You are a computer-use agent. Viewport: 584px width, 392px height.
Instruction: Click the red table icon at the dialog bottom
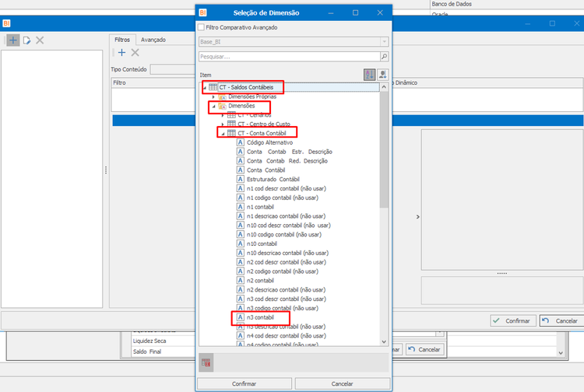click(206, 363)
